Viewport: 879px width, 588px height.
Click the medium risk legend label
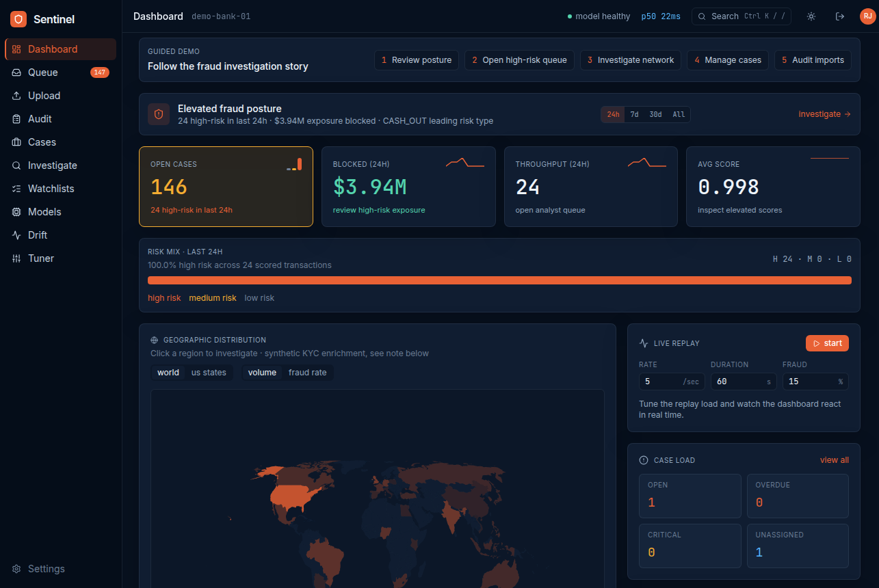click(x=213, y=298)
